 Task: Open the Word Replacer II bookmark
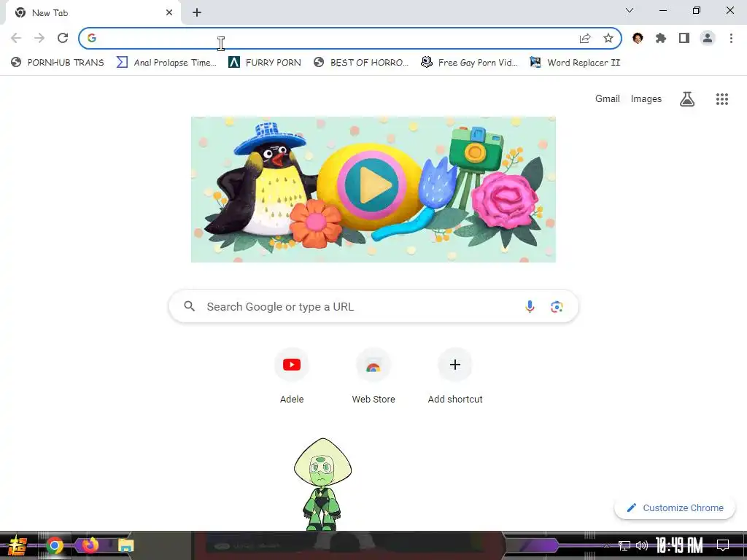575,63
